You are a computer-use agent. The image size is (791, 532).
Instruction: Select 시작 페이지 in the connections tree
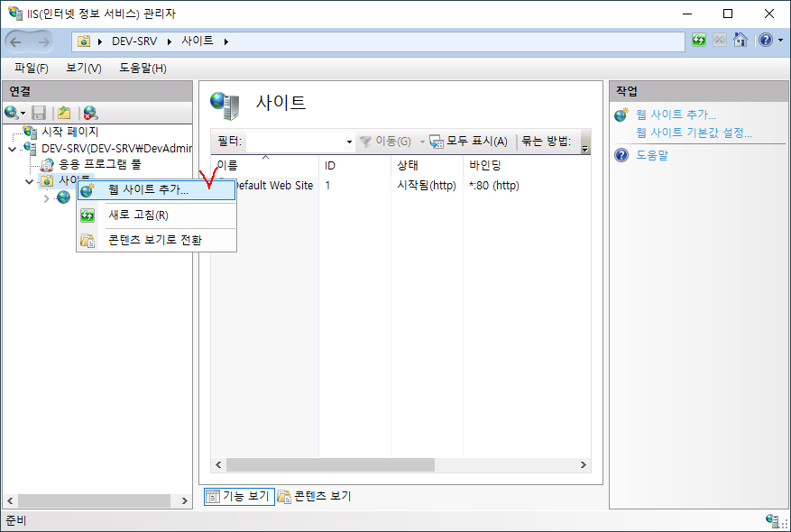[69, 132]
